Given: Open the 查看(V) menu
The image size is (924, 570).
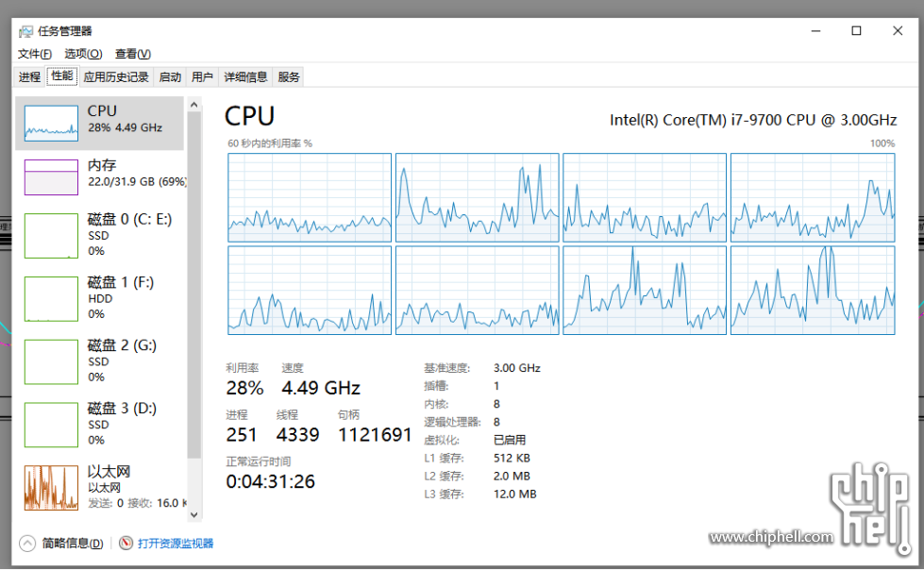Looking at the screenshot, I should (132, 54).
